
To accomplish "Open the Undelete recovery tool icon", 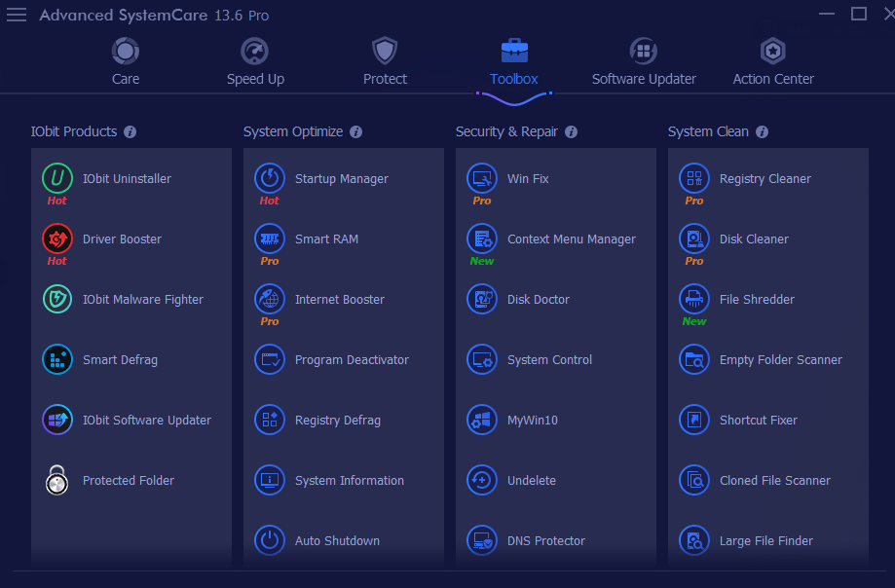I will (x=481, y=480).
